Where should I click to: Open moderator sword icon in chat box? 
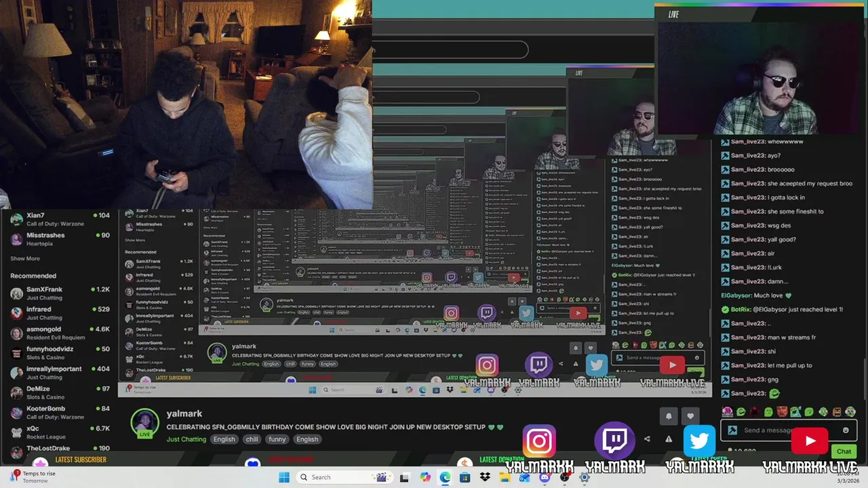pos(732,430)
